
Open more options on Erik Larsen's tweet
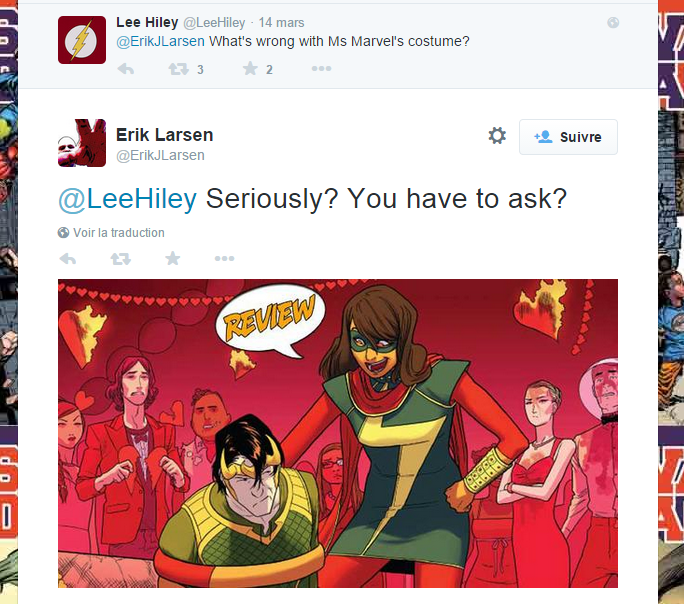click(x=225, y=259)
